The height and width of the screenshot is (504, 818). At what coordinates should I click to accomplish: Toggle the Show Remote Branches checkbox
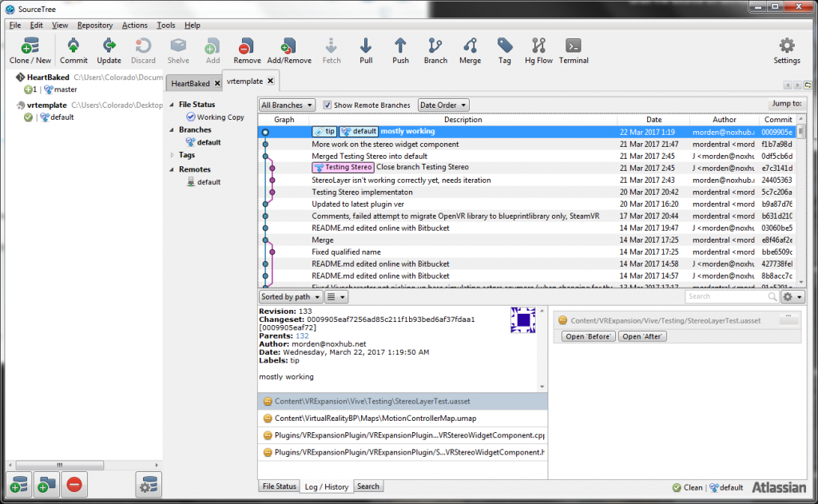(327, 105)
